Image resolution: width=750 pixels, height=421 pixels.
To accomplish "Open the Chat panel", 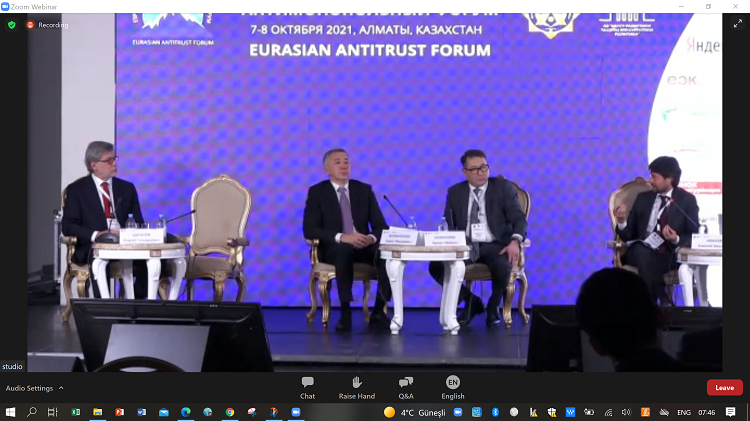I will tap(307, 387).
